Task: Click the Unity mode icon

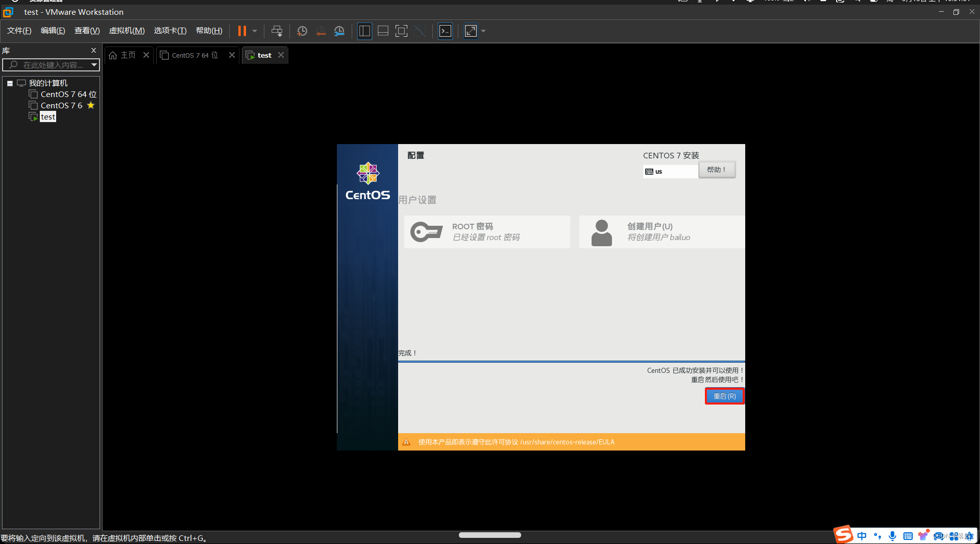Action: 420,31
